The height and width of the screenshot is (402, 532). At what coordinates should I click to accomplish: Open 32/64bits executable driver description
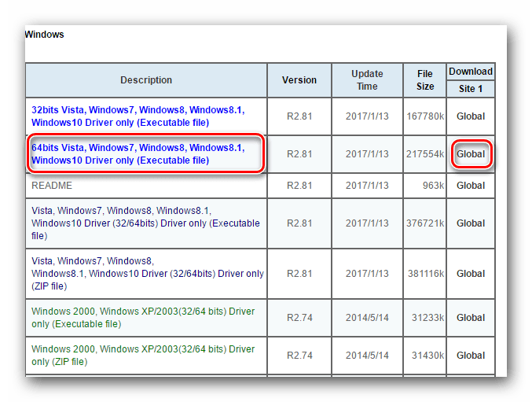point(145,223)
